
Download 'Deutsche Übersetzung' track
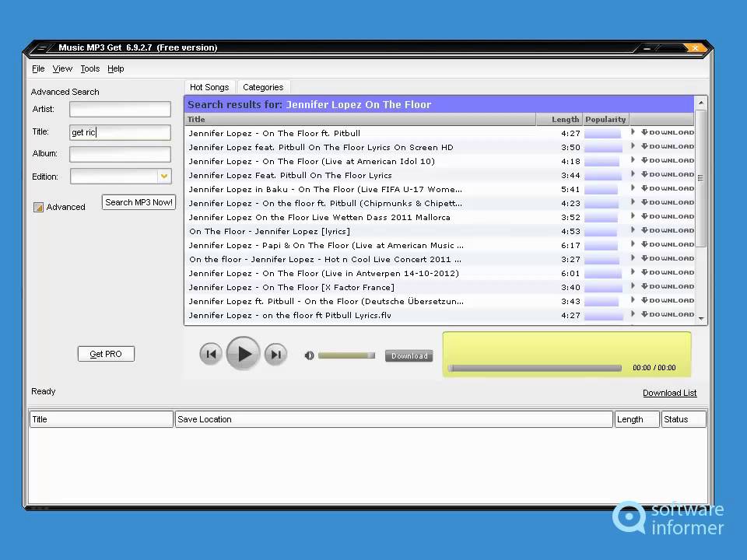click(x=668, y=300)
